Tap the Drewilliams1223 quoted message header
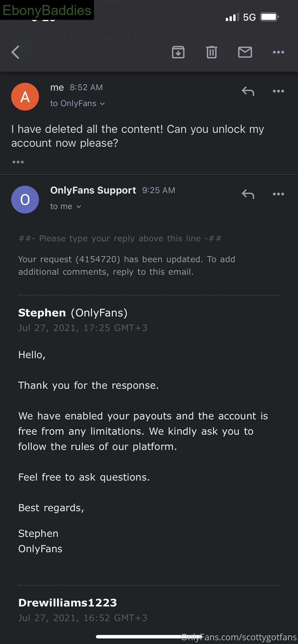Image resolution: width=298 pixels, height=644 pixels. click(x=68, y=603)
